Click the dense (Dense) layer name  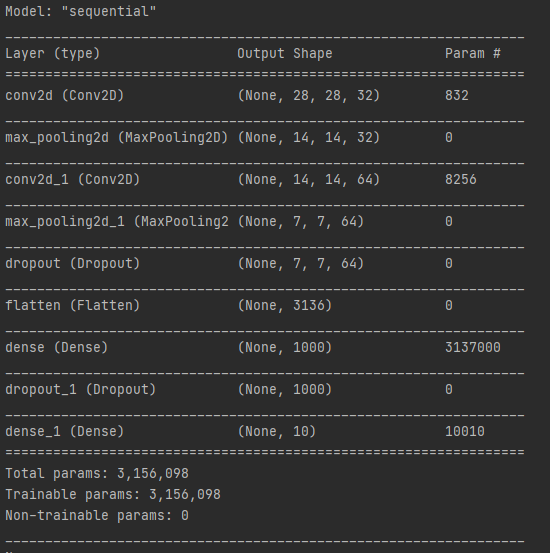tap(56, 347)
